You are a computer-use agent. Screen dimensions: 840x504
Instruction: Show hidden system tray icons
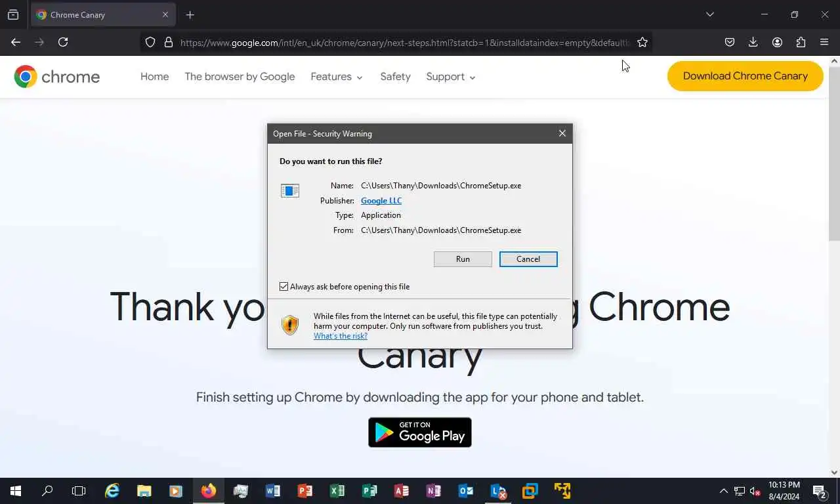tap(724, 491)
